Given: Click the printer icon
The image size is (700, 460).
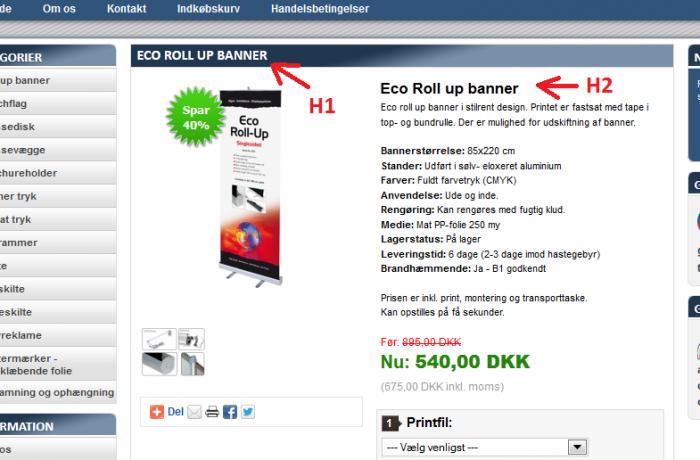Looking at the screenshot, I should pos(212,412).
